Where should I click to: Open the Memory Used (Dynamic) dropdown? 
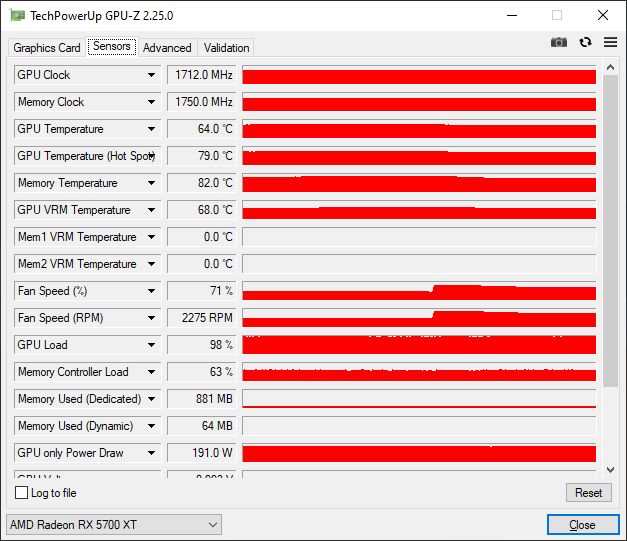[151, 426]
